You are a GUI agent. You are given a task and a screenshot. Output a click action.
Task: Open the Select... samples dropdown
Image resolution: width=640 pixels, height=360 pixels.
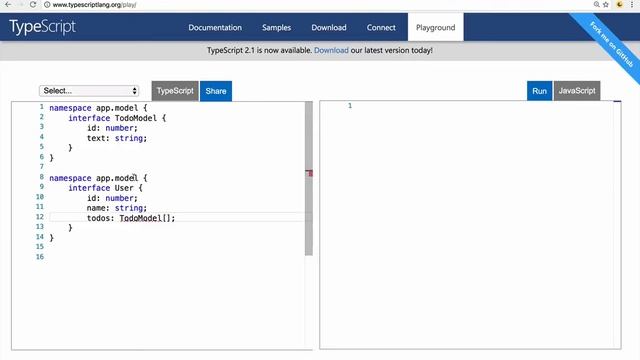coord(89,91)
